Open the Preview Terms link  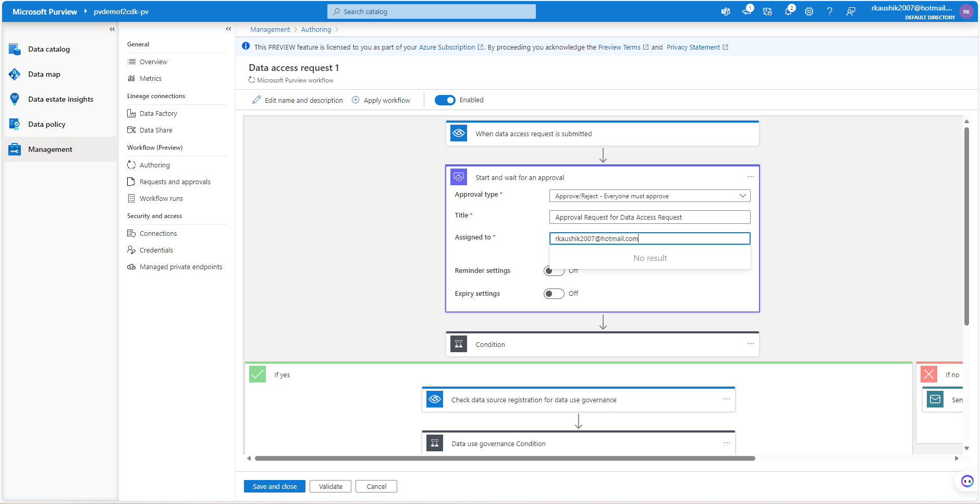pyautogui.click(x=623, y=47)
